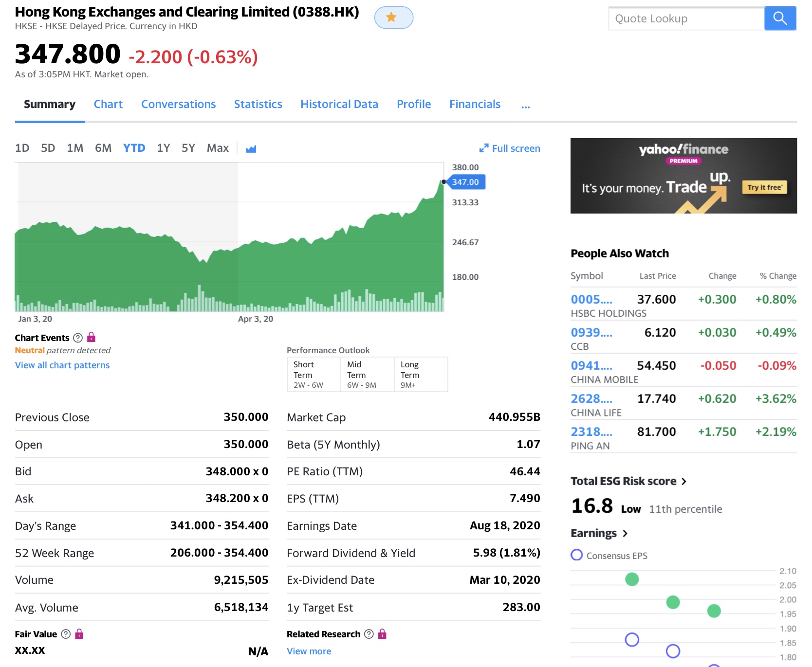This screenshot has width=812, height=667.
Task: Click the Chart Events help icon
Action: coord(78,338)
